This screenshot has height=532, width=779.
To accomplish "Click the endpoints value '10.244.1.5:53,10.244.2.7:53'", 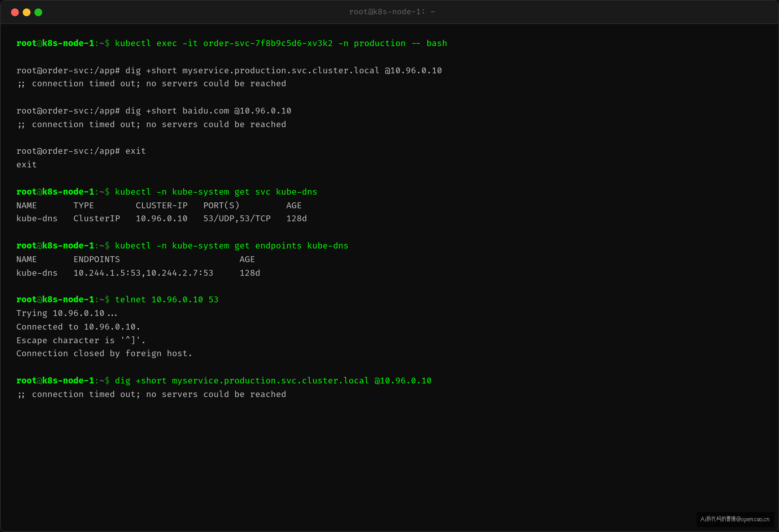I will click(143, 273).
